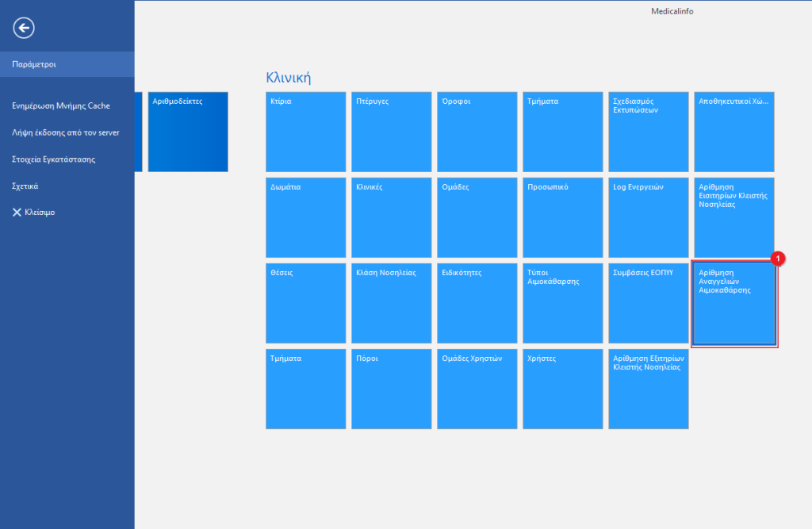Select the Πτέρυγες tile

pos(391,132)
